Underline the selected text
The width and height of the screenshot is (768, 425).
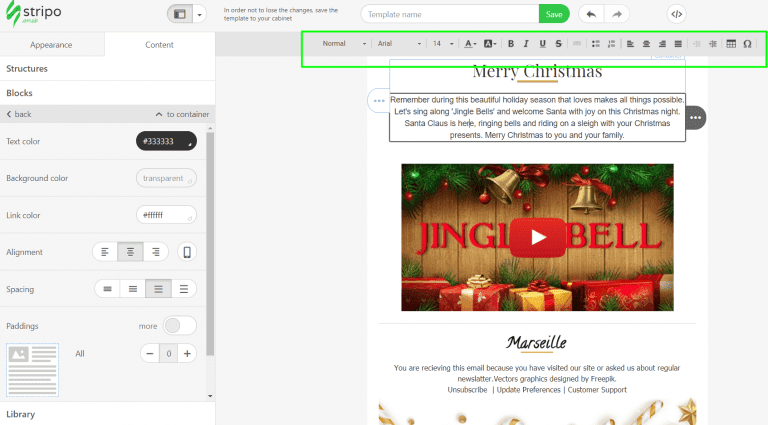point(542,44)
